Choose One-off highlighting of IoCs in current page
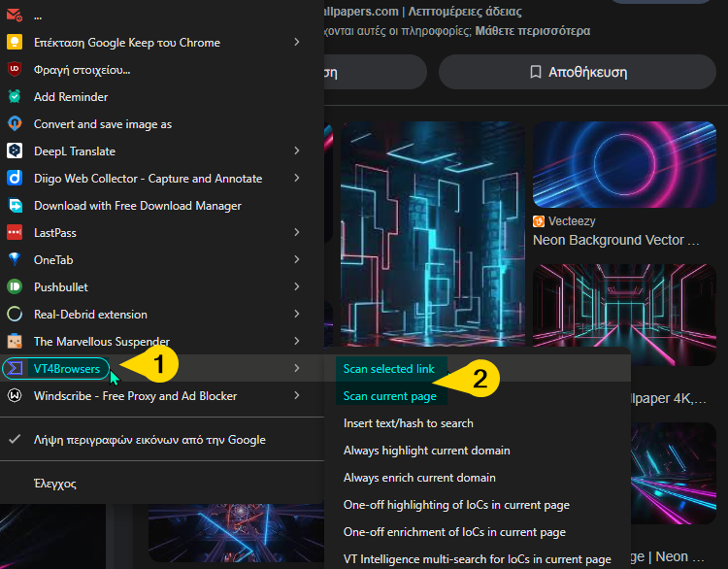 (x=478, y=505)
